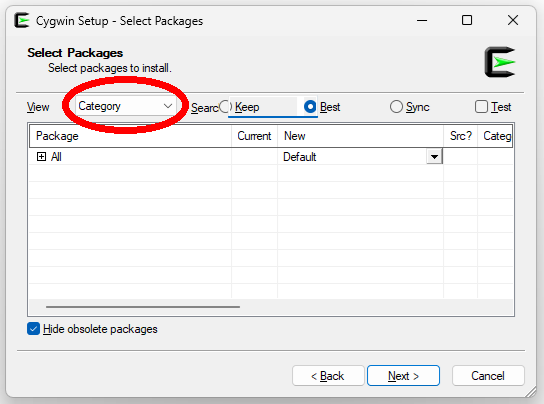The width and height of the screenshot is (544, 404).
Task: Go back with the Back button
Action: [328, 376]
